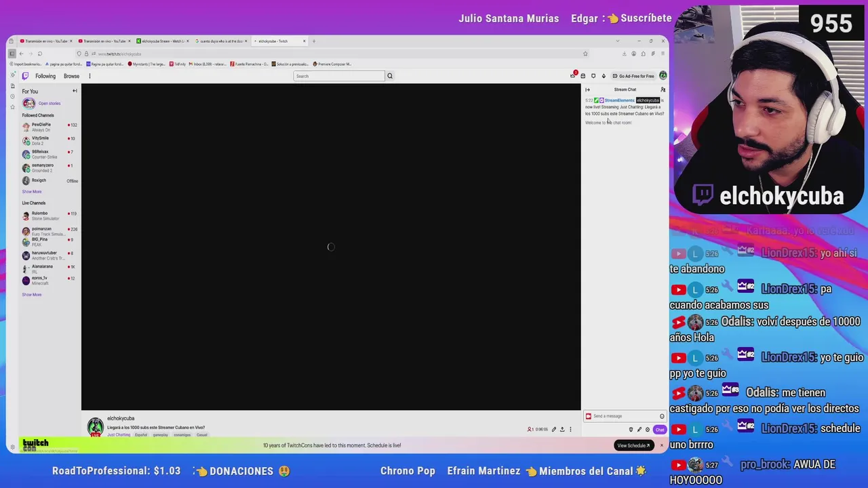Image resolution: width=868 pixels, height=488 pixels.
Task: Open browser sidebar history clock icon
Action: pyautogui.click(x=12, y=96)
